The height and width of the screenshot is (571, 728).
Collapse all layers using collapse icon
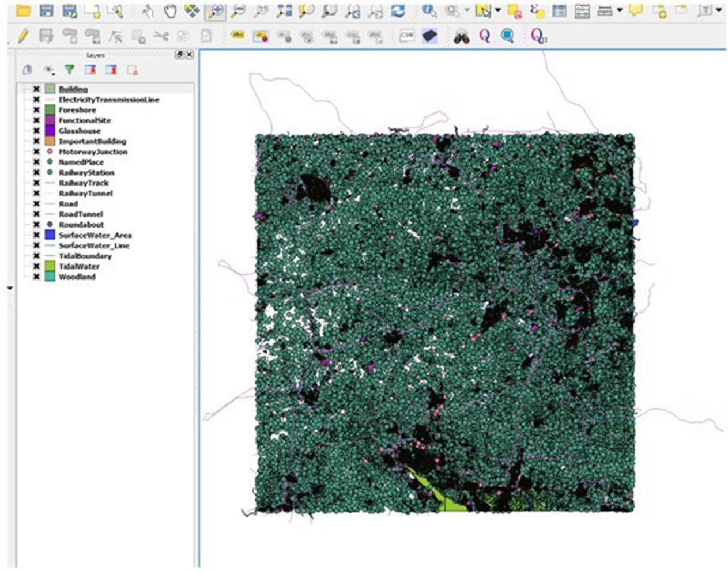[111, 70]
